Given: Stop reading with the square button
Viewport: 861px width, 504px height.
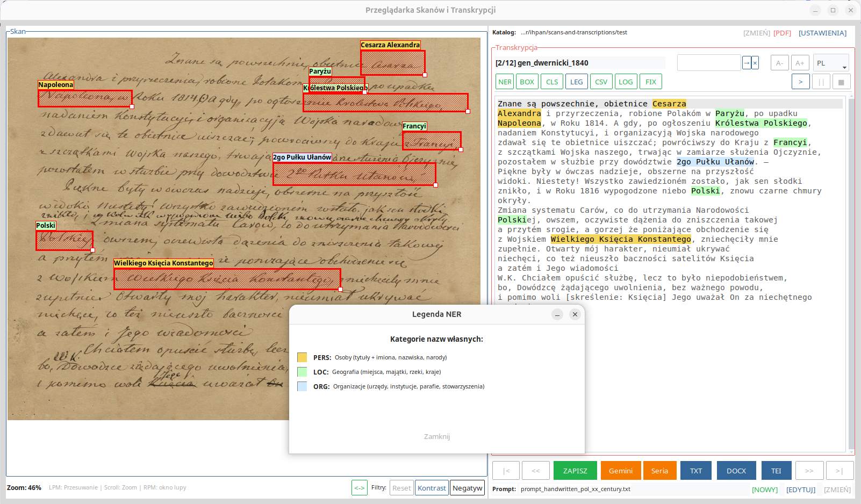Looking at the screenshot, I should [x=841, y=82].
